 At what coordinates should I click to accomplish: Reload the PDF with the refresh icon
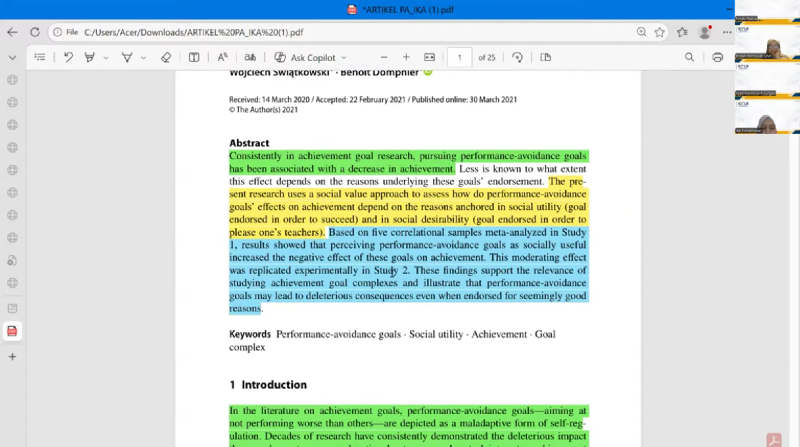(x=35, y=32)
